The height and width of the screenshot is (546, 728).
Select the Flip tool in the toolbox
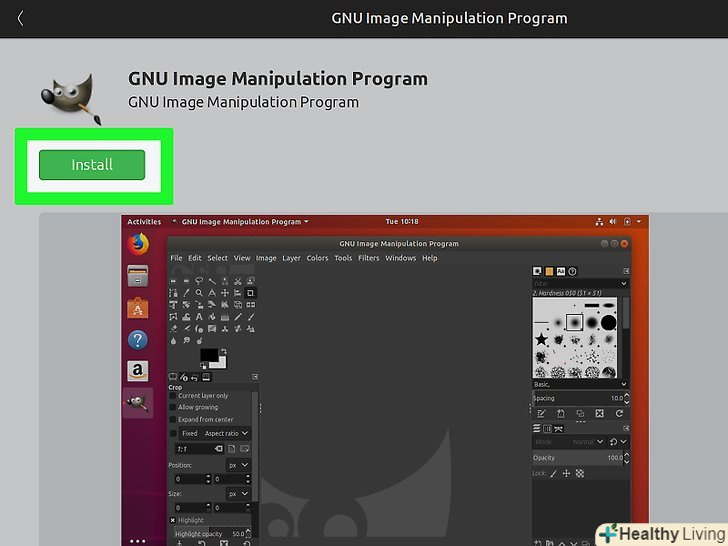251,305
